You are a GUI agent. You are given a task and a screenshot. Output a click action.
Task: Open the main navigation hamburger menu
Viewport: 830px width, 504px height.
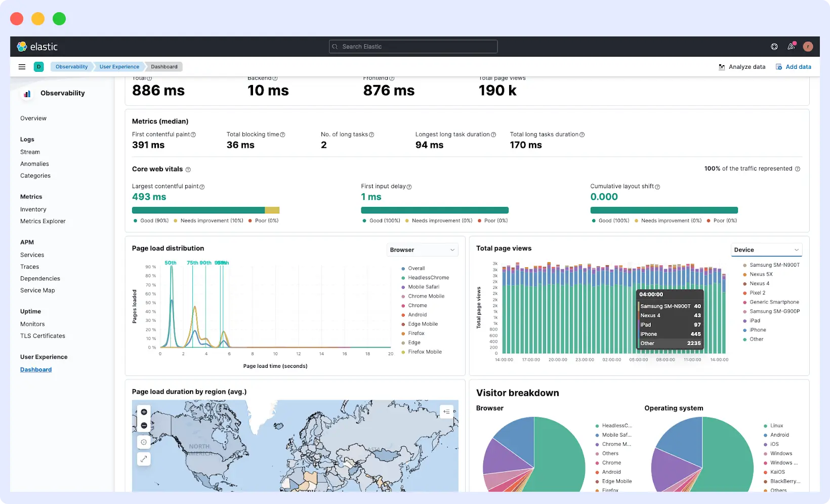click(22, 66)
